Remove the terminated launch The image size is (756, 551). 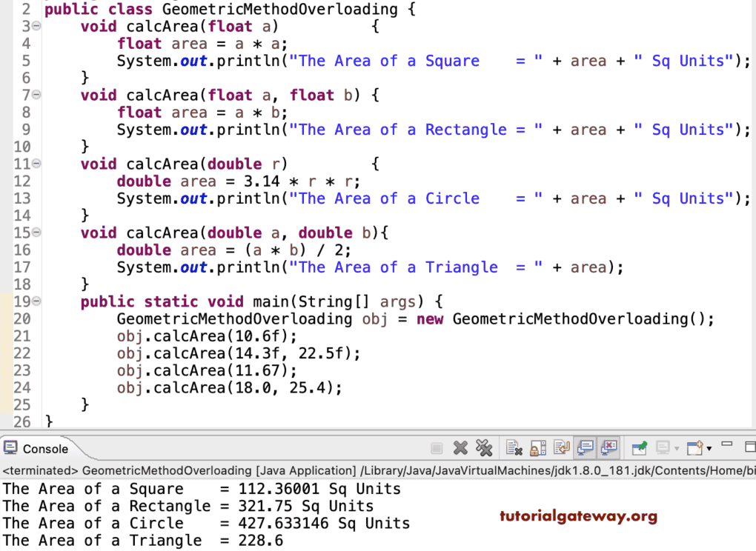click(x=460, y=448)
